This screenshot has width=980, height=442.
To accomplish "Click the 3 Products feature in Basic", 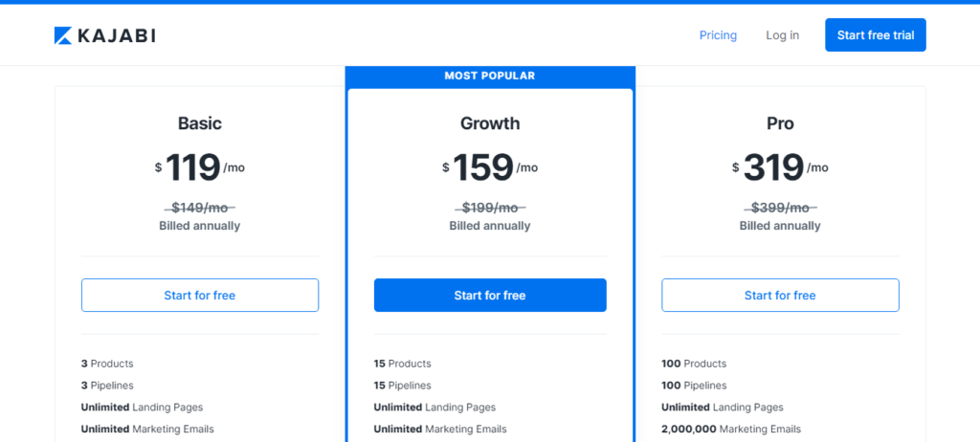I will point(107,364).
